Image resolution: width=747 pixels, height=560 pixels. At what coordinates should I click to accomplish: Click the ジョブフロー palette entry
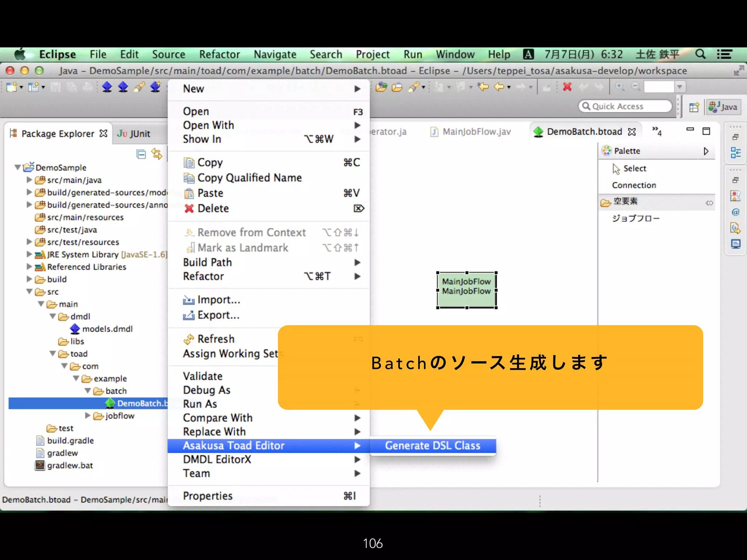635,218
